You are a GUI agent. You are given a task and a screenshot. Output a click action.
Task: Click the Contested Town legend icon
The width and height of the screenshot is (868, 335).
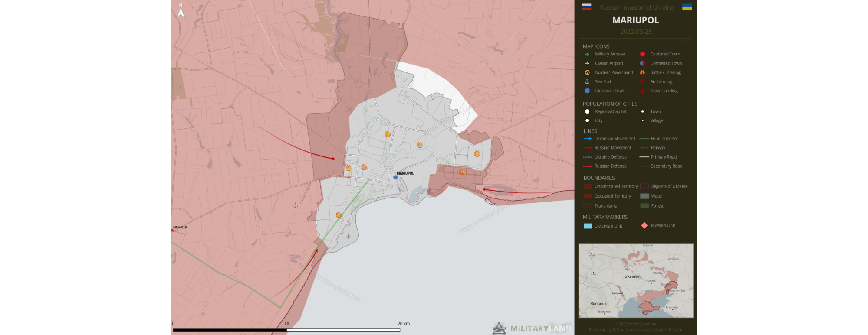point(642,63)
